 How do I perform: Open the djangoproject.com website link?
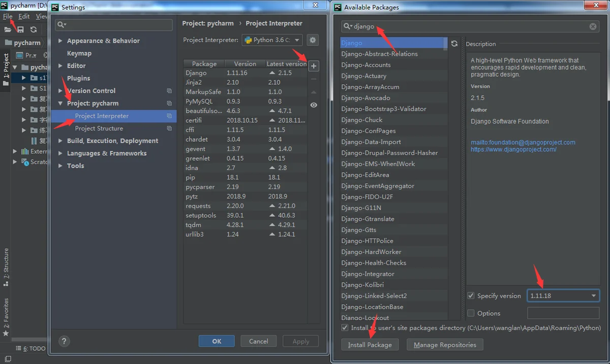pyautogui.click(x=513, y=150)
